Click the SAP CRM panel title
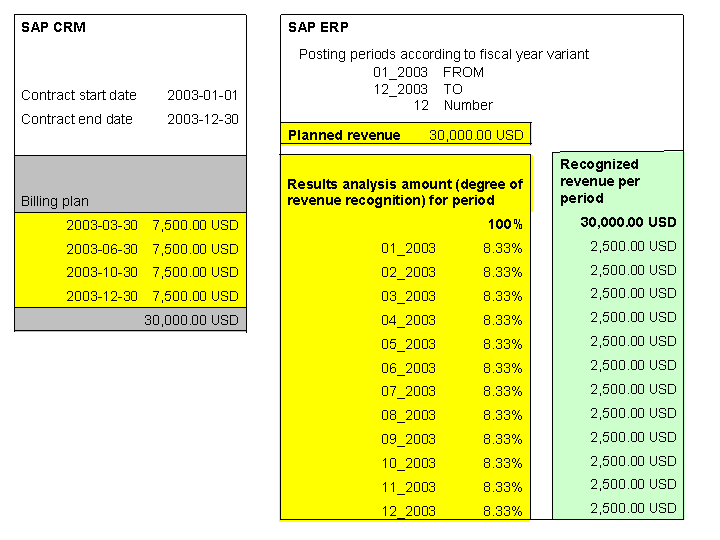720x540 pixels. (53, 27)
